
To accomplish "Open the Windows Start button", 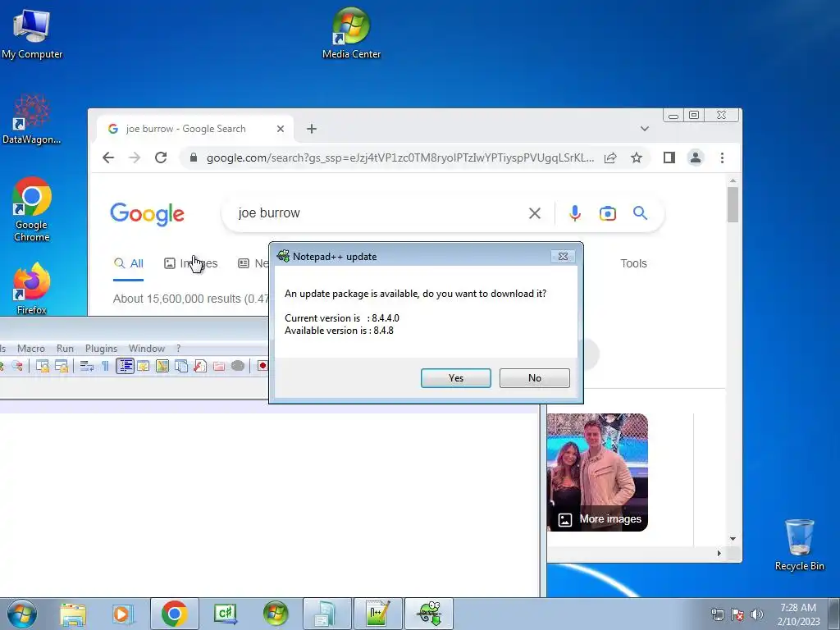I will [x=22, y=614].
